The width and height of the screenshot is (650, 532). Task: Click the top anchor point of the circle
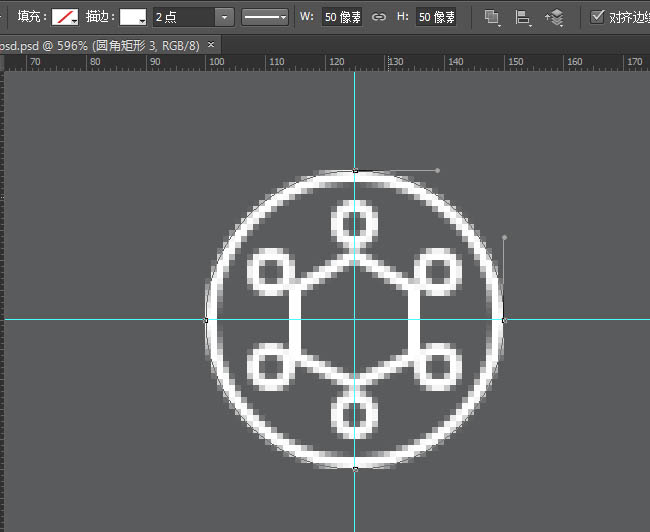click(x=355, y=171)
